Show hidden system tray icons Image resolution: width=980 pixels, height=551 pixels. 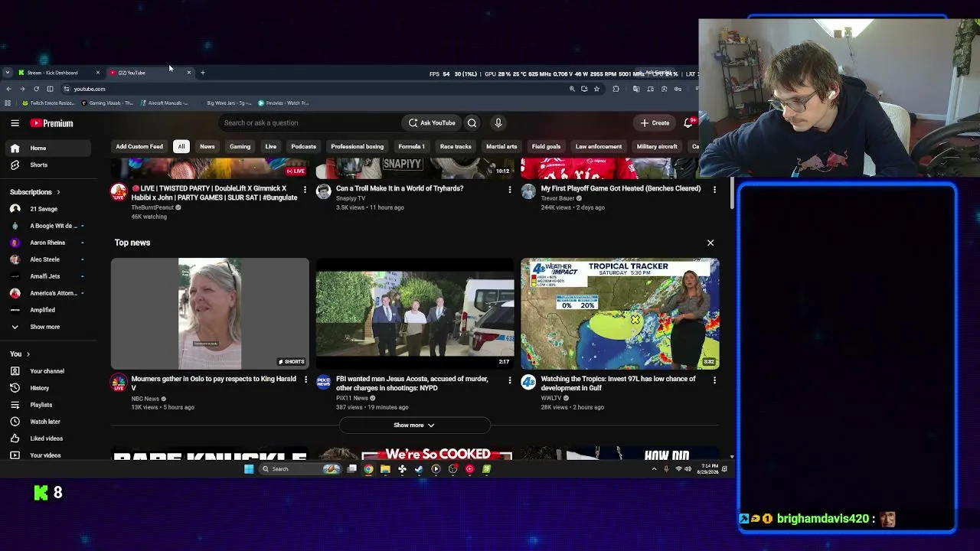654,469
